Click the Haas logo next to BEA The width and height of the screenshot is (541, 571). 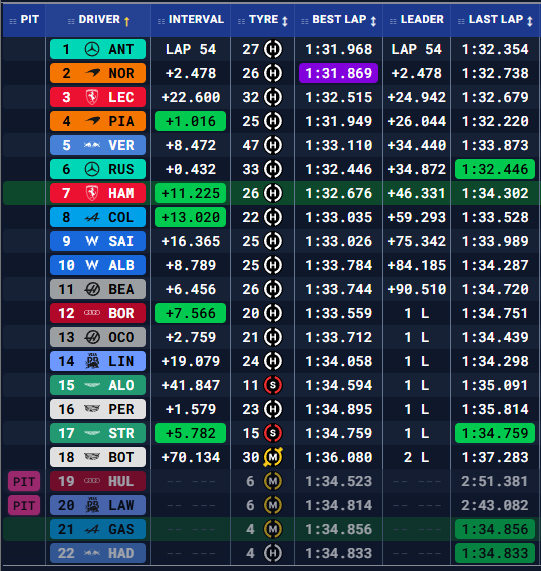click(92, 289)
